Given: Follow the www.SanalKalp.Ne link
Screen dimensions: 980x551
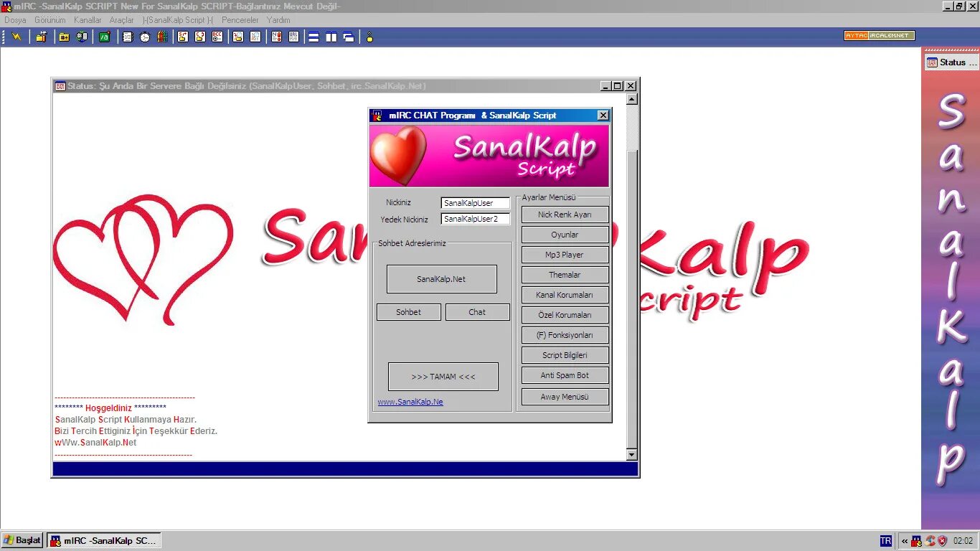Looking at the screenshot, I should point(410,402).
